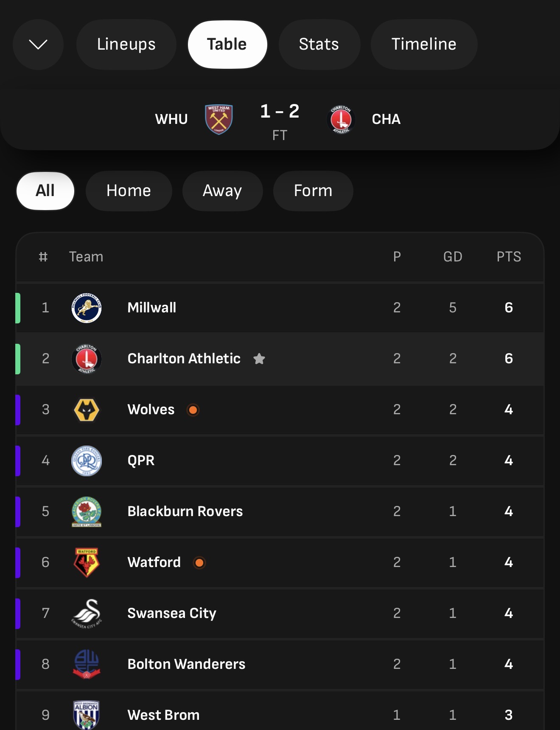Screen dimensions: 560x730
Task: Tap the Charlton Athletic crest in score header
Action: tap(341, 119)
